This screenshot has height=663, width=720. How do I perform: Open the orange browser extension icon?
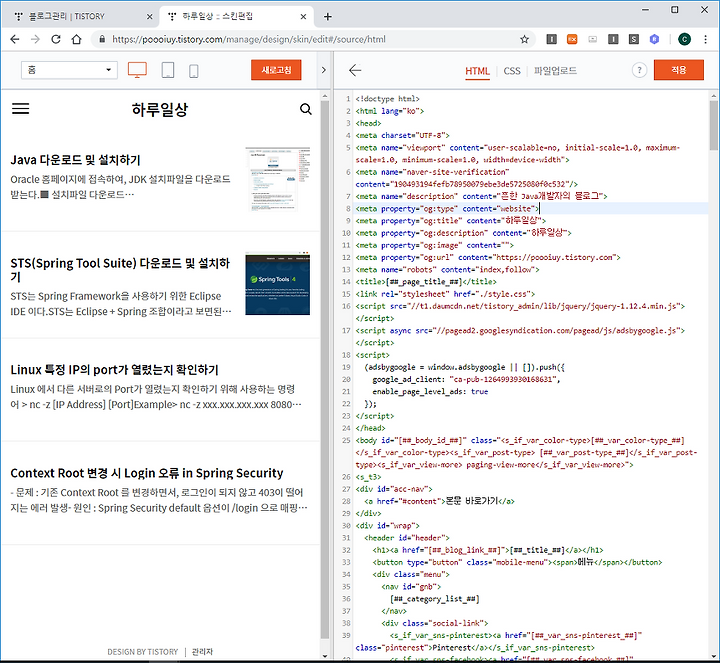click(x=572, y=39)
